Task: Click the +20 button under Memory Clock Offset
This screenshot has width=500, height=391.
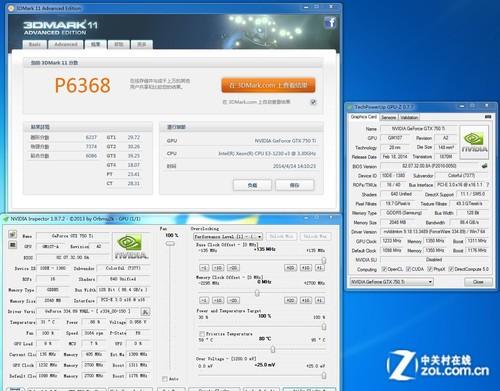Action: click(290, 300)
